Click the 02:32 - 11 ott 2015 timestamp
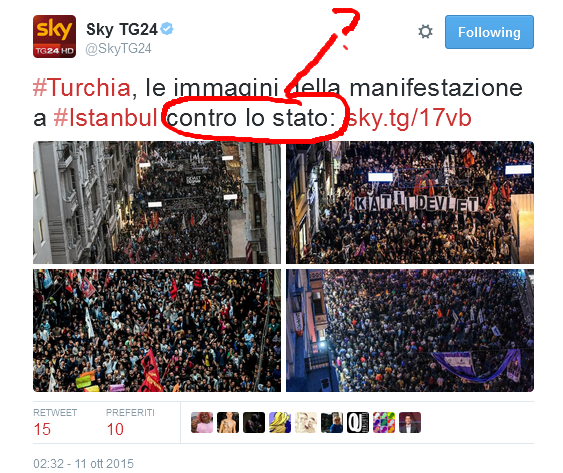The width and height of the screenshot is (563, 473). [x=83, y=464]
